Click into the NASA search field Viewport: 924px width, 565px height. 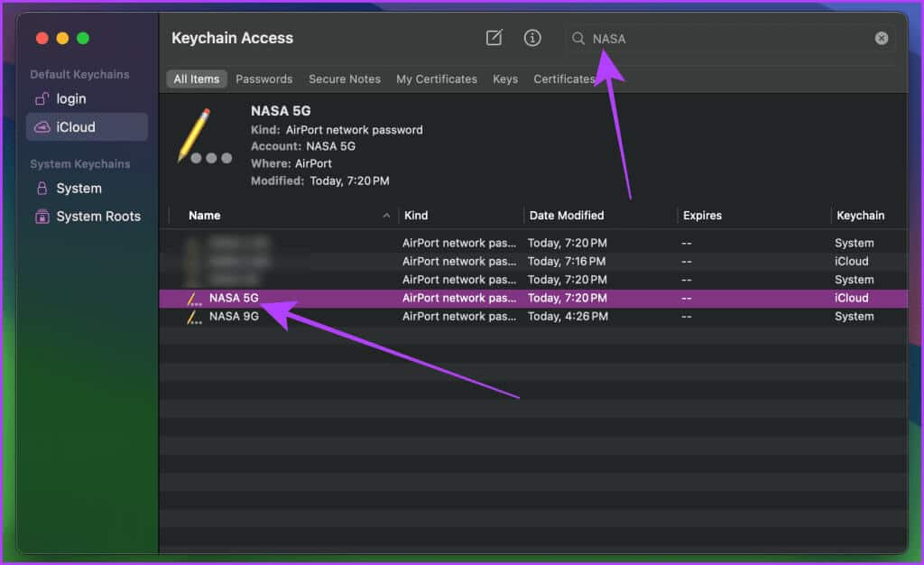[729, 38]
